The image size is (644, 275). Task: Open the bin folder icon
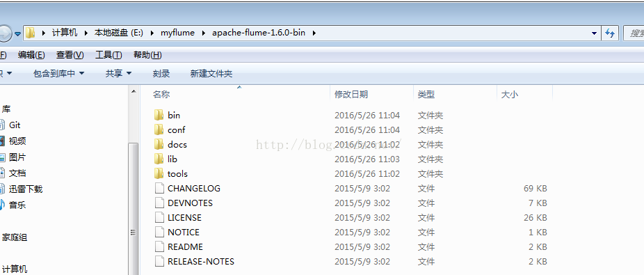tap(159, 115)
